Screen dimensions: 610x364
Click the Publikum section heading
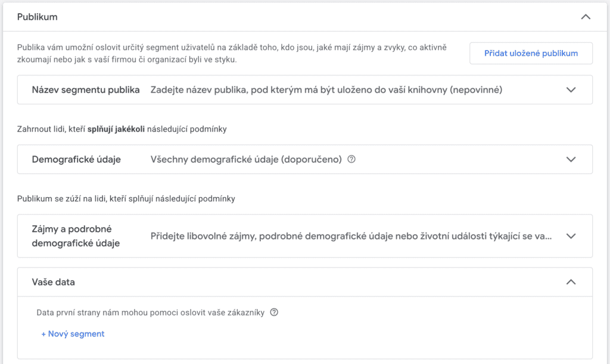(37, 17)
